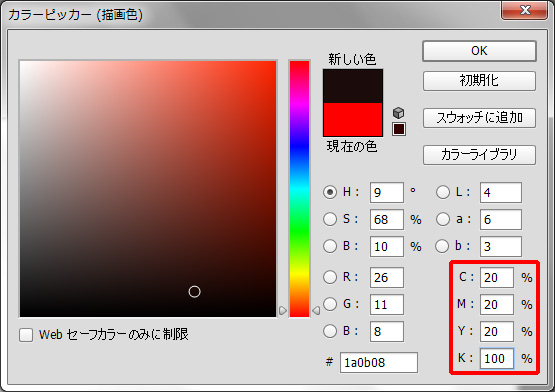
Task: Click the G value field showing 11
Action: [x=387, y=305]
